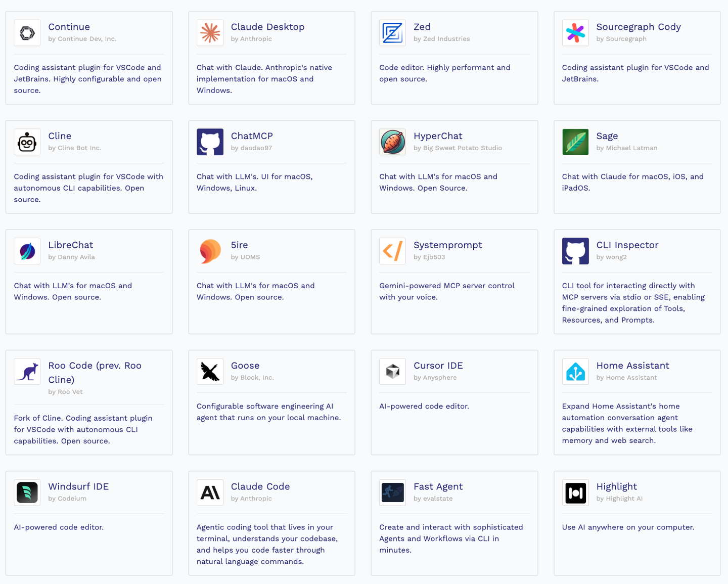Click the Fast Agent card thumbnail
Viewport: 728px width, 584px height.
[x=392, y=492]
